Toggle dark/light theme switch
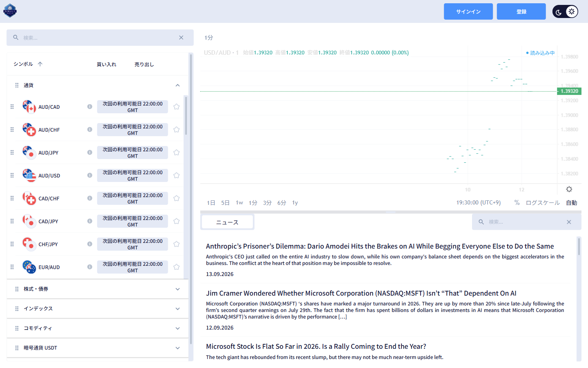This screenshot has width=588, height=368. [x=565, y=11]
